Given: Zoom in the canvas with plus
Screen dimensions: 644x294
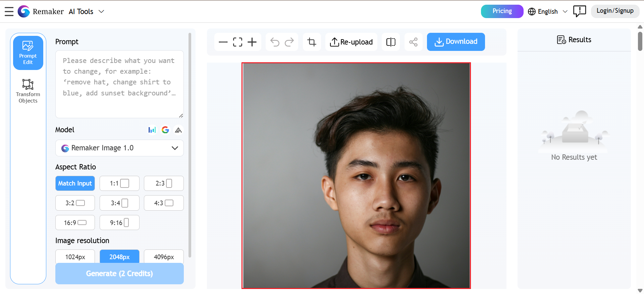Looking at the screenshot, I should (x=252, y=42).
